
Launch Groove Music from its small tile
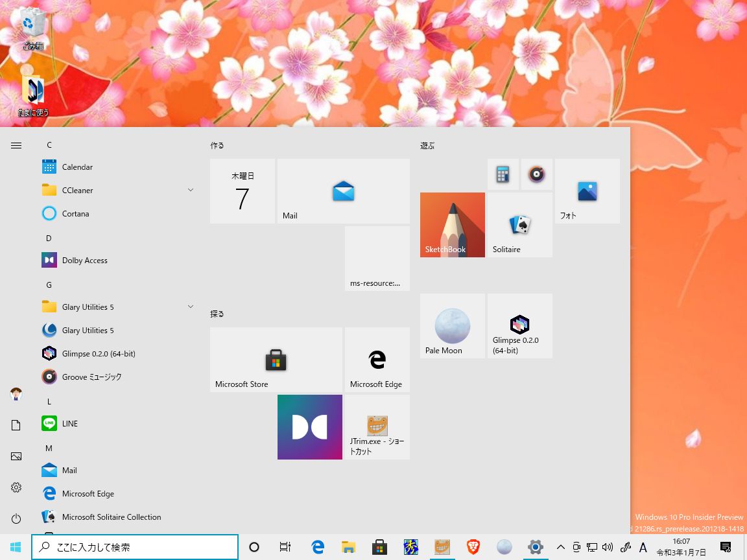[x=536, y=174]
